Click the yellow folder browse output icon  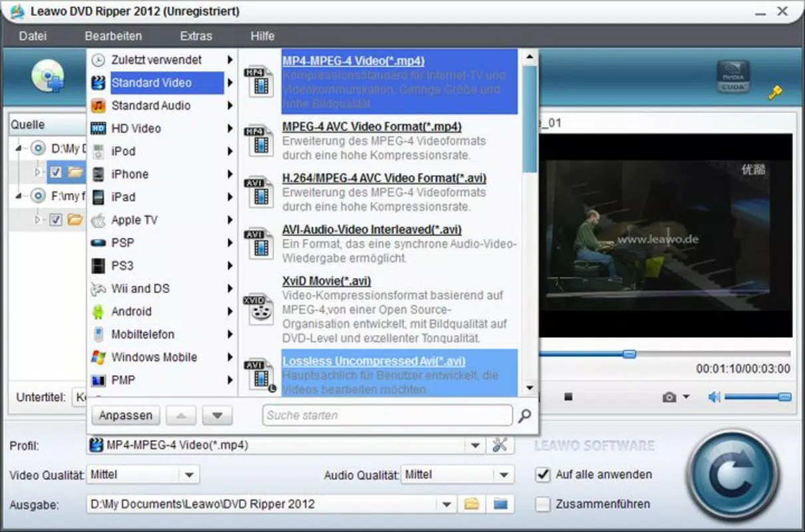pyautogui.click(x=472, y=504)
